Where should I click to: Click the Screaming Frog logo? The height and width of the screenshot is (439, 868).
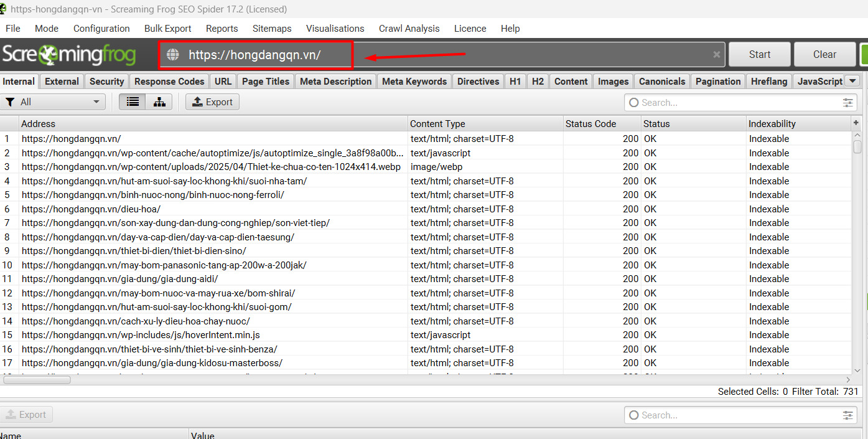coord(68,55)
